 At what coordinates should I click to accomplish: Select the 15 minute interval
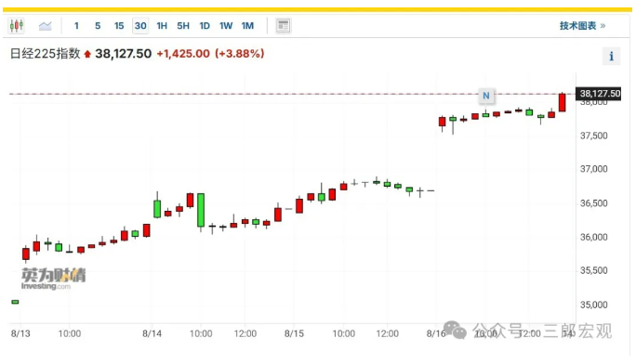pyautogui.click(x=119, y=26)
